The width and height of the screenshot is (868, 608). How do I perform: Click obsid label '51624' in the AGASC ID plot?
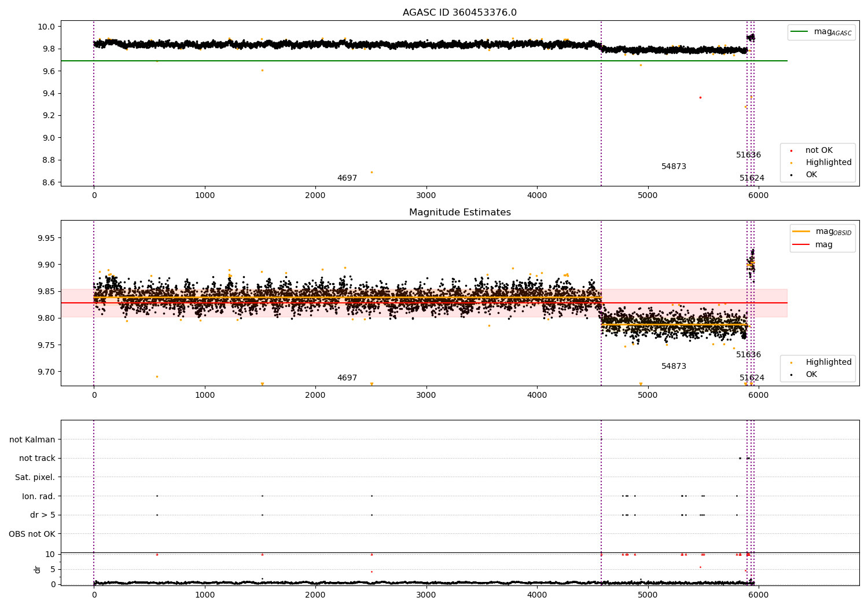(x=752, y=178)
